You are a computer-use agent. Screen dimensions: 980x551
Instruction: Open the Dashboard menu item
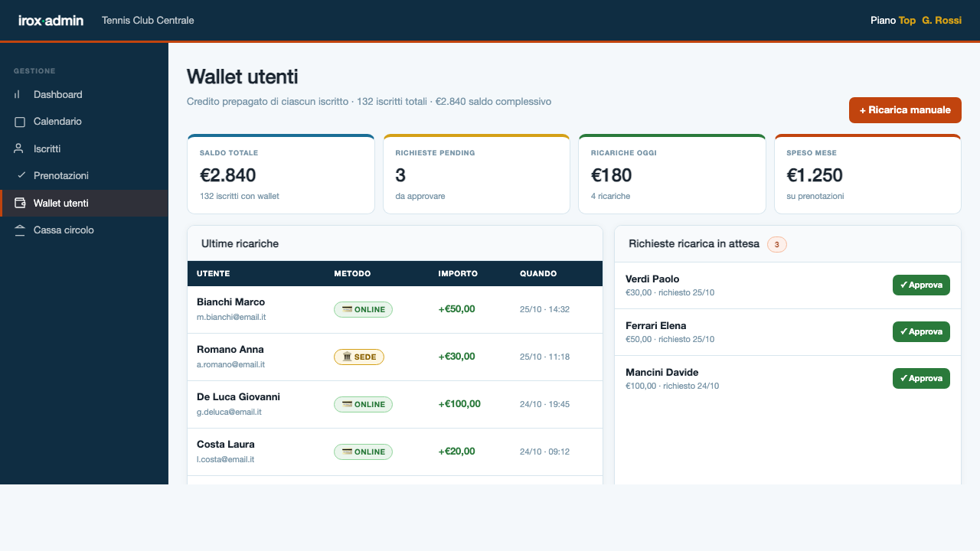click(84, 95)
